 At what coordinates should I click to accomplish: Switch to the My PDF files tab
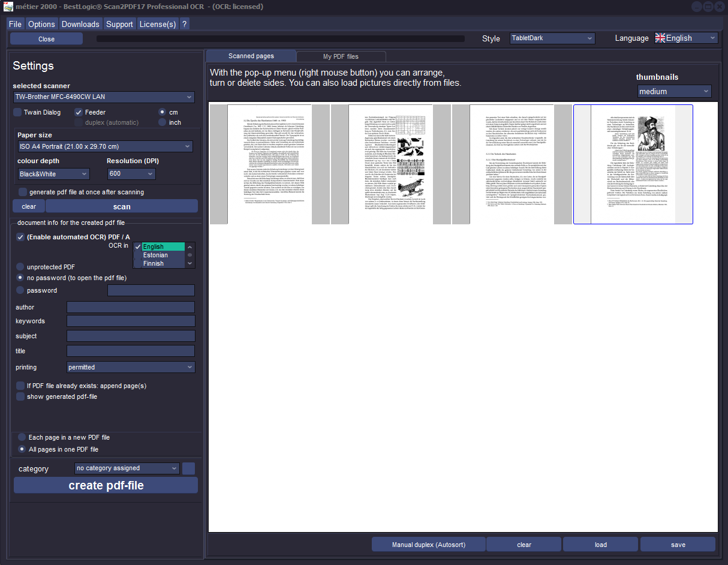point(341,56)
